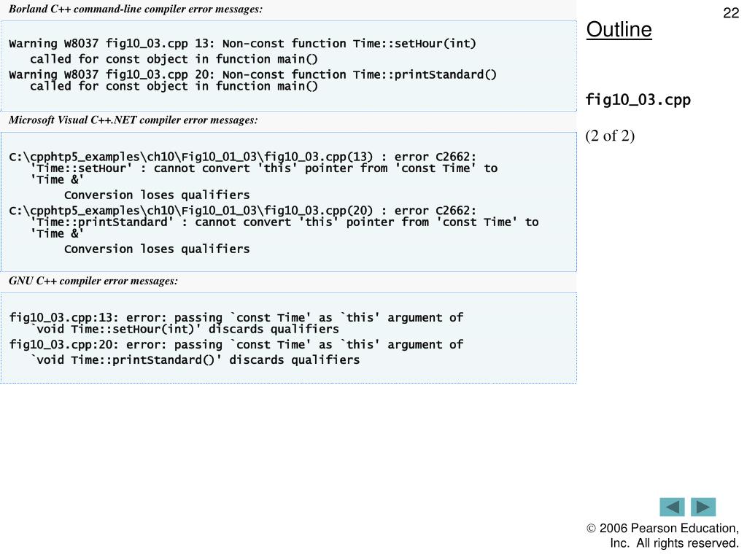The width and height of the screenshot is (747, 560).
Task: Click Borland warning W8037 line 13 message
Action: point(242,44)
